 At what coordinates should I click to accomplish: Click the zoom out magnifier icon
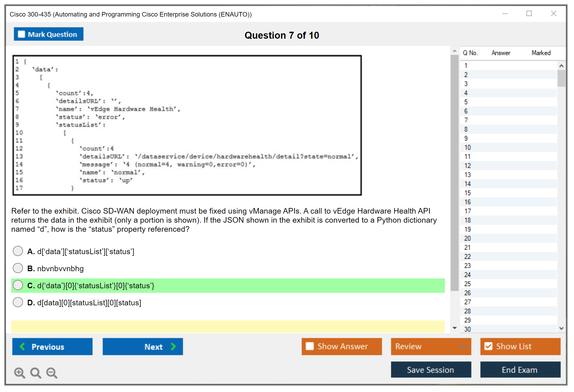coord(52,373)
